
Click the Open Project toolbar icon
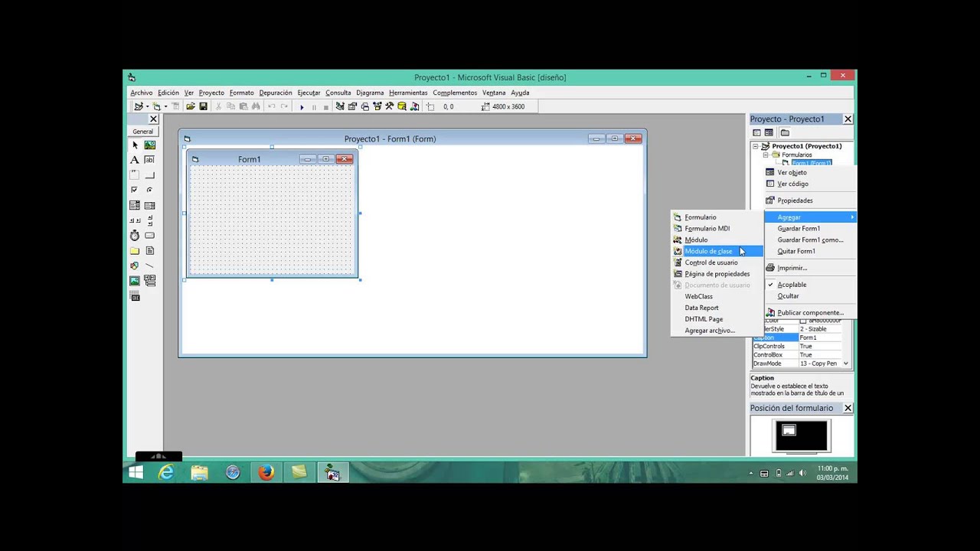click(x=191, y=106)
